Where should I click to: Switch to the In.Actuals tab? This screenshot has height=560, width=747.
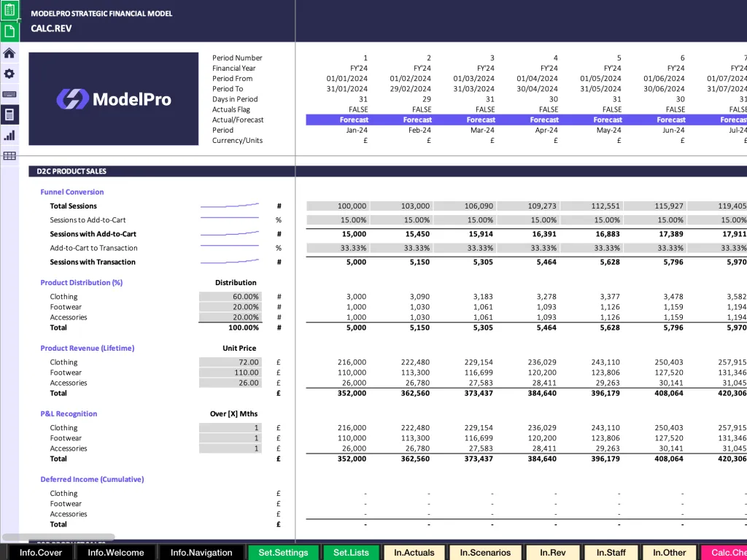[x=414, y=552]
